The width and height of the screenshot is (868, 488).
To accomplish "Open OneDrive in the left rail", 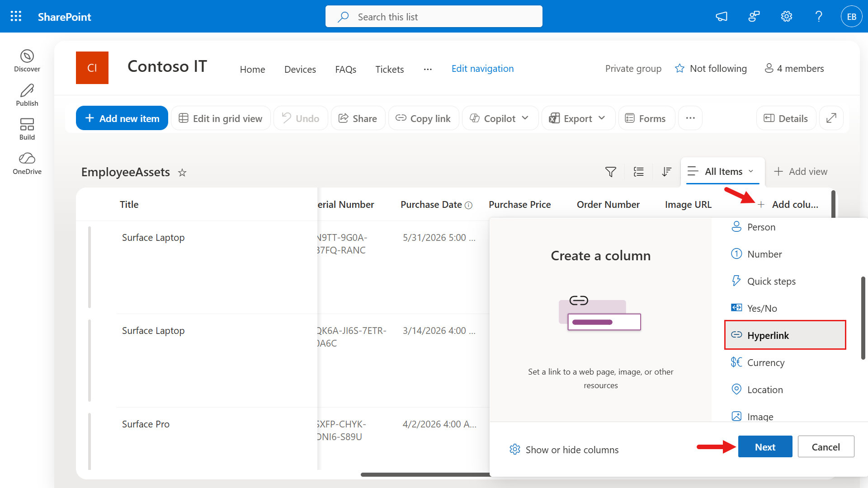I will click(x=27, y=164).
